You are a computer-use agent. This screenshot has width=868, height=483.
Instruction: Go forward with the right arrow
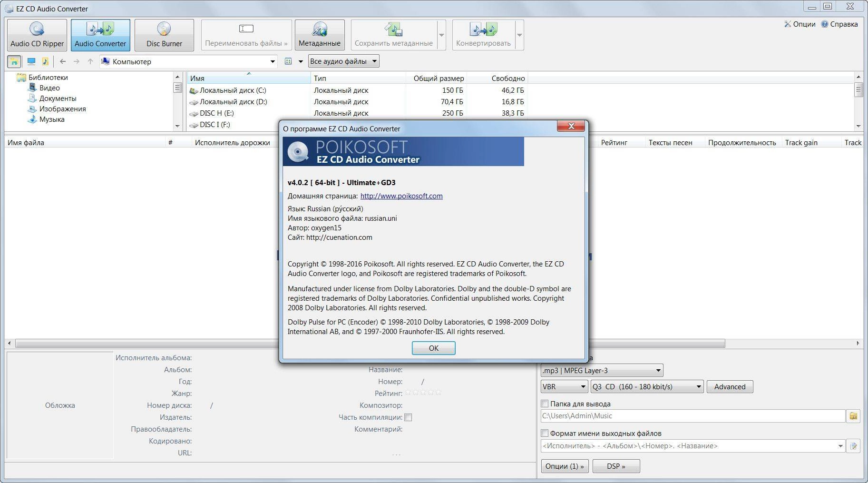tap(77, 61)
